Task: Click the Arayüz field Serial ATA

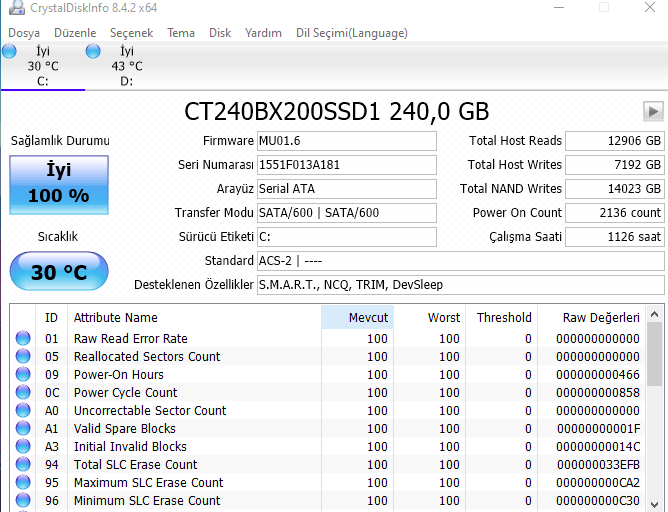Action: pos(347,189)
